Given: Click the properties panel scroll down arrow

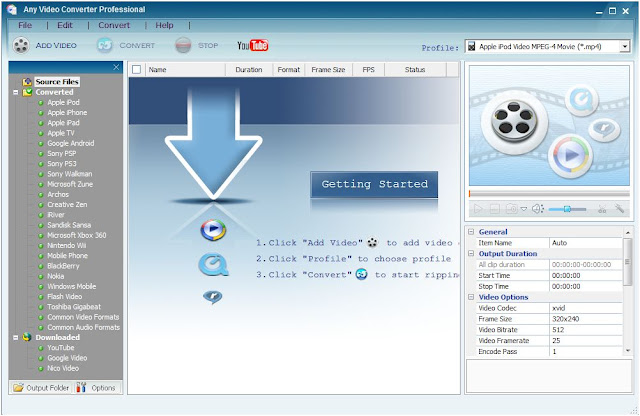Looking at the screenshot, I should click(x=628, y=351).
